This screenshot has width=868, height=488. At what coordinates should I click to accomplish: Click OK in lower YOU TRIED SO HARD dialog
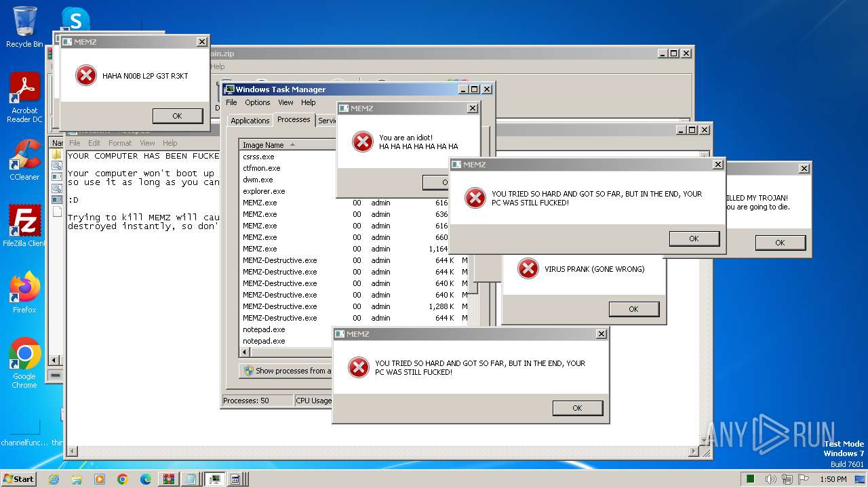(578, 408)
